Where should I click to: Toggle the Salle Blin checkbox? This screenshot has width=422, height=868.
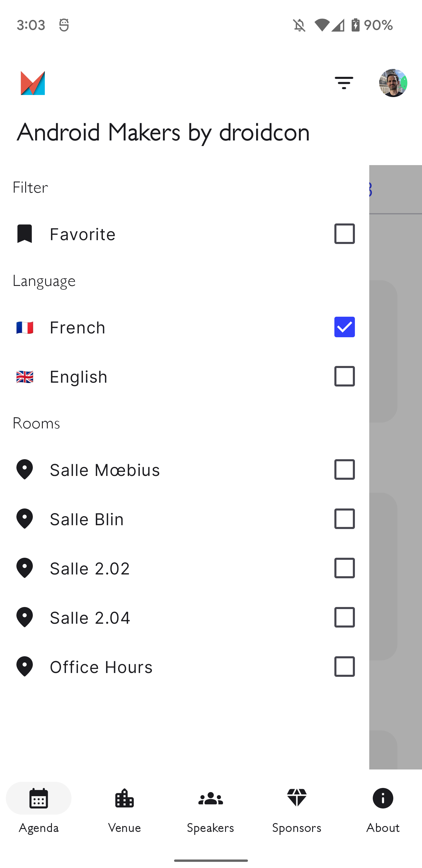(x=345, y=518)
